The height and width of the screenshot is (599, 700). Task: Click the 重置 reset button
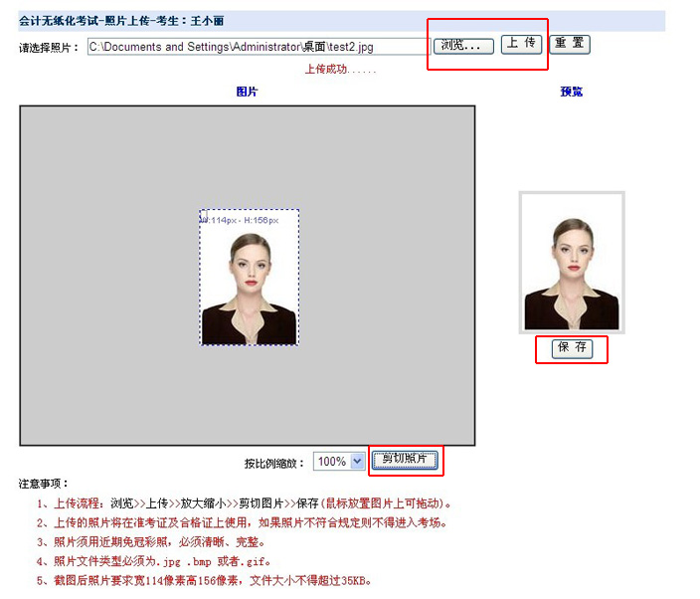[x=570, y=45]
